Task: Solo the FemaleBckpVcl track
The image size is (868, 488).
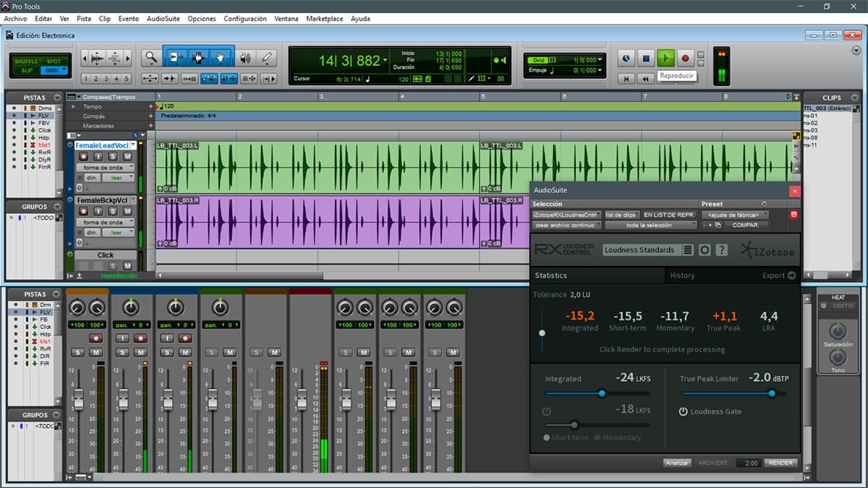Action: point(113,211)
